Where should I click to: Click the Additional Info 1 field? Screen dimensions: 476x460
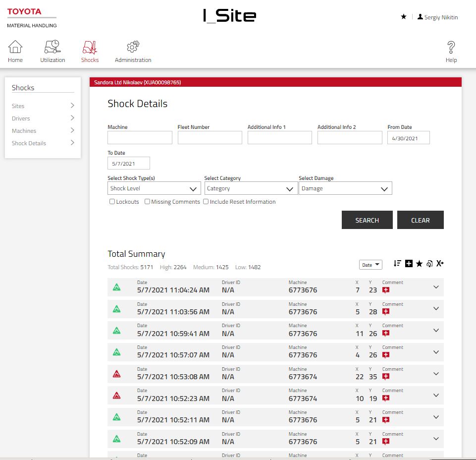pos(279,138)
